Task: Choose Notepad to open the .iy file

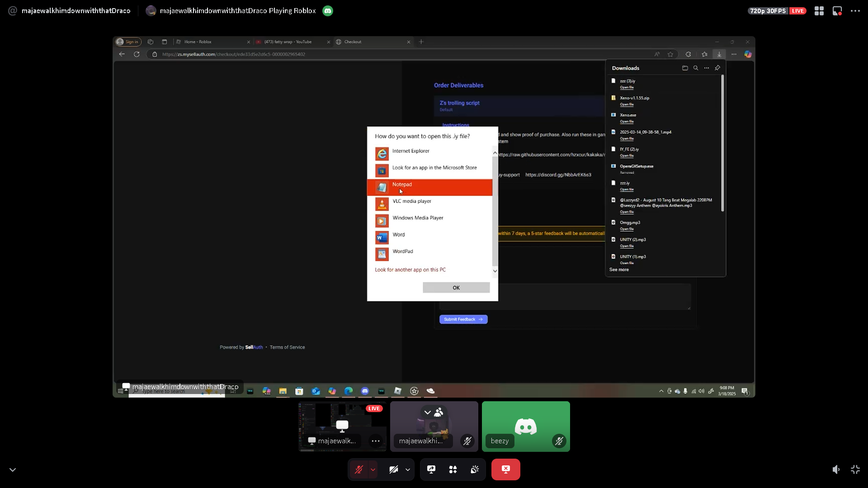Action: [x=429, y=187]
